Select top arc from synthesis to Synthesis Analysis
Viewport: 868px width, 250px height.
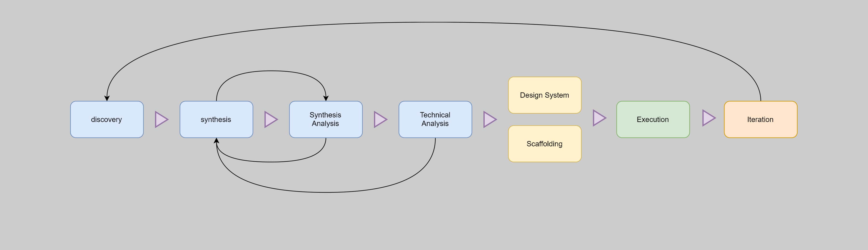[x=271, y=71]
